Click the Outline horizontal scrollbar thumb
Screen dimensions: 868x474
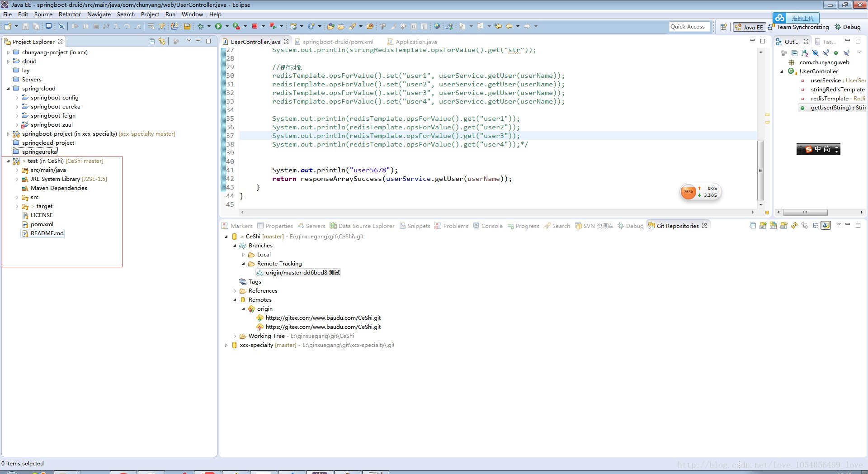805,212
